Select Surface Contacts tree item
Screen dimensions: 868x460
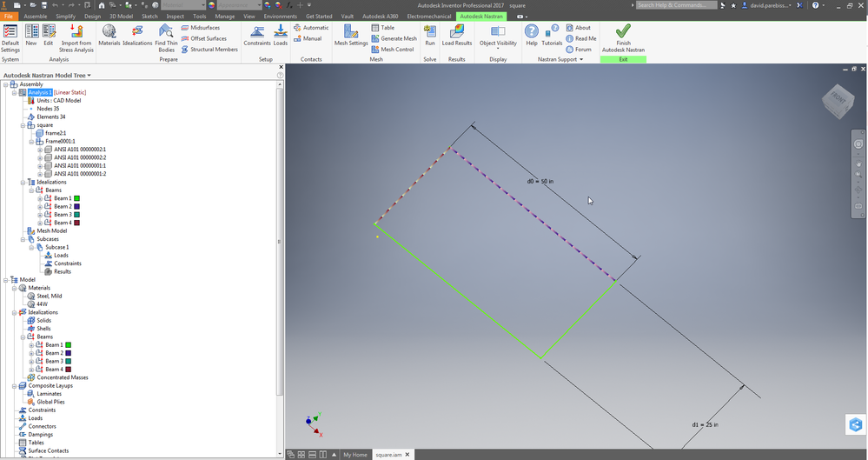point(48,450)
